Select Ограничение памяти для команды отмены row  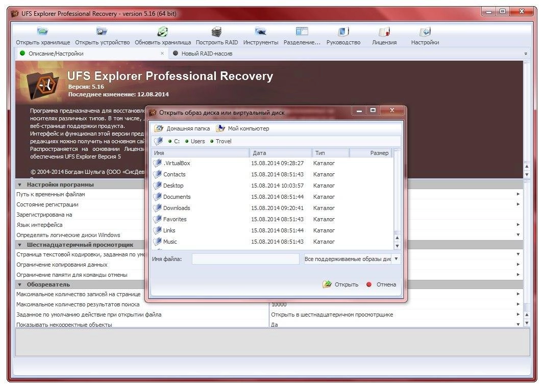coord(72,275)
